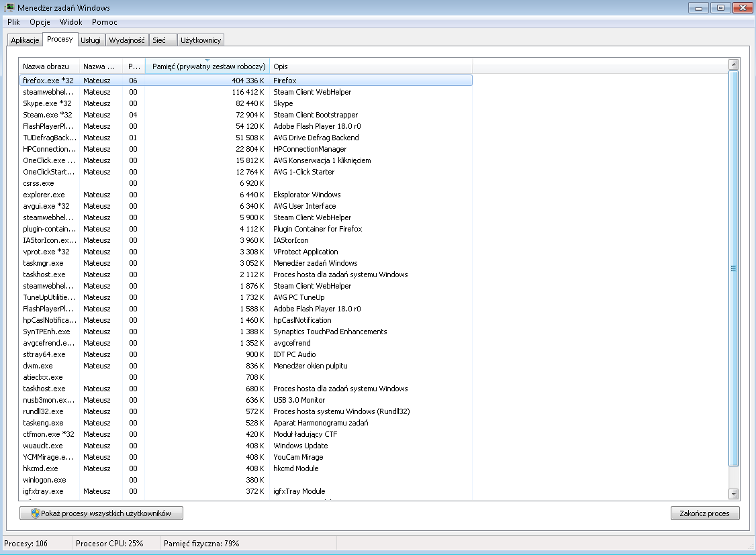Select the plugin-contain... process row

246,229
